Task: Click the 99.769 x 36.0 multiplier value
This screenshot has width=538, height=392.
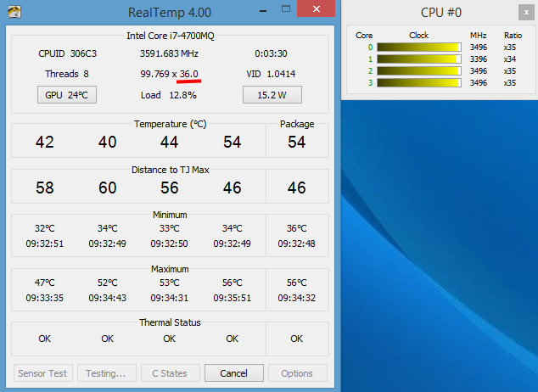Action: click(169, 74)
